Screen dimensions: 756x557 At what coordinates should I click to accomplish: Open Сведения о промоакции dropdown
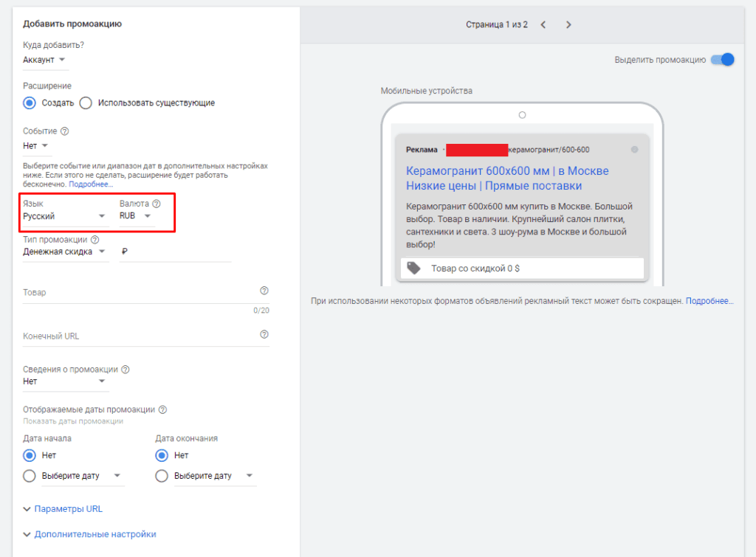pyautogui.click(x=65, y=381)
